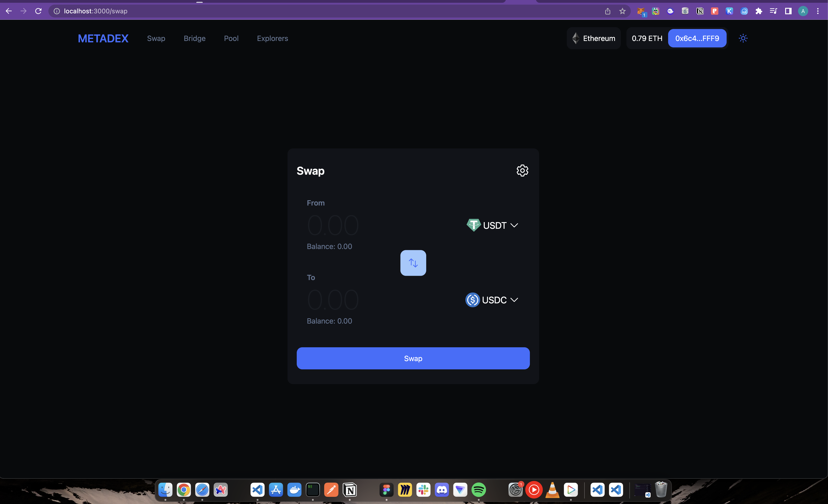Bookmark page with star icon
The width and height of the screenshot is (828, 504).
(622, 11)
